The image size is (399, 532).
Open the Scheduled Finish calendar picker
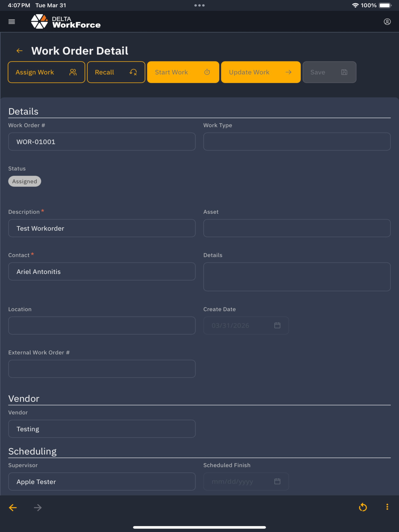277,482
